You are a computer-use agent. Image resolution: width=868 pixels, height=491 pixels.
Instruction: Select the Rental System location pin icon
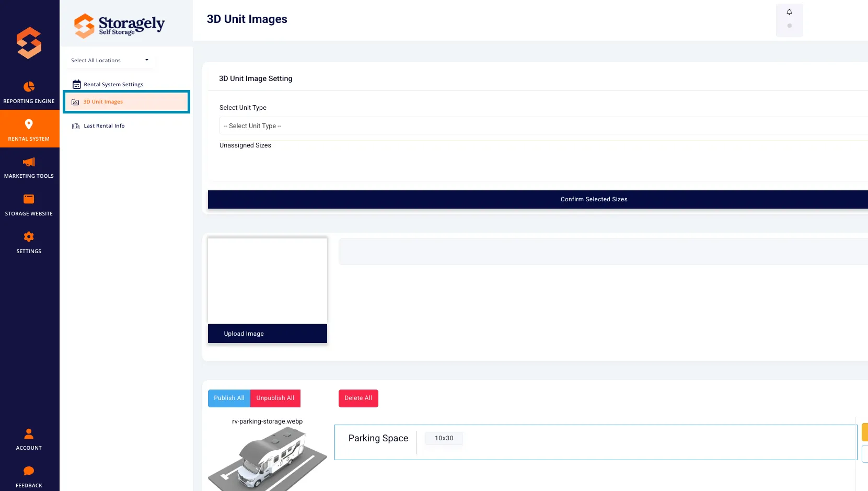[29, 124]
